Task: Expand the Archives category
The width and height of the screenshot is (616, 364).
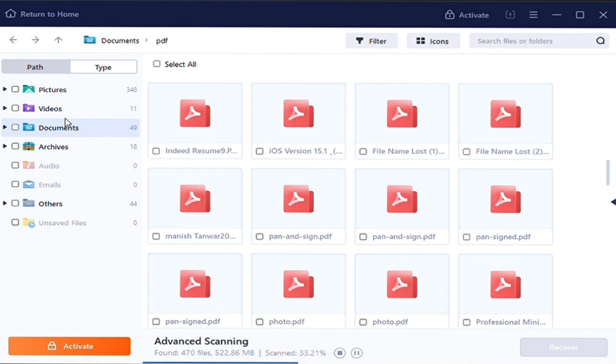Action: (x=5, y=146)
